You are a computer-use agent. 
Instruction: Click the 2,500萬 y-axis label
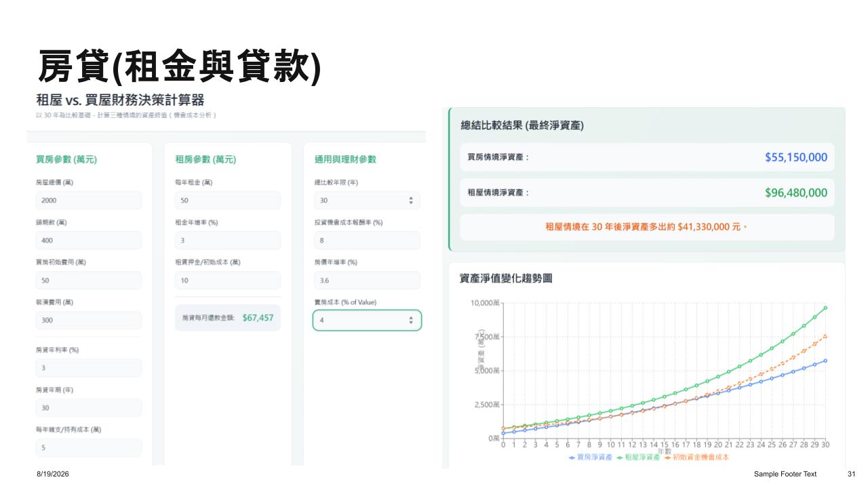pyautogui.click(x=487, y=405)
